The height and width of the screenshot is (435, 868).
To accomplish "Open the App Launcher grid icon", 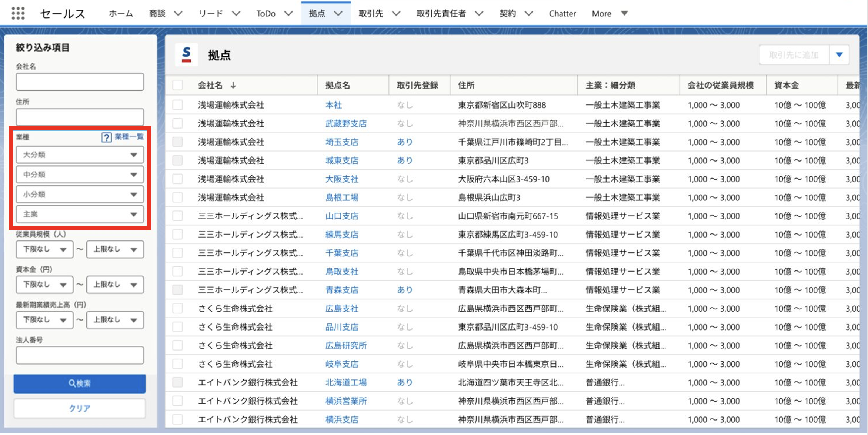I will coord(18,13).
